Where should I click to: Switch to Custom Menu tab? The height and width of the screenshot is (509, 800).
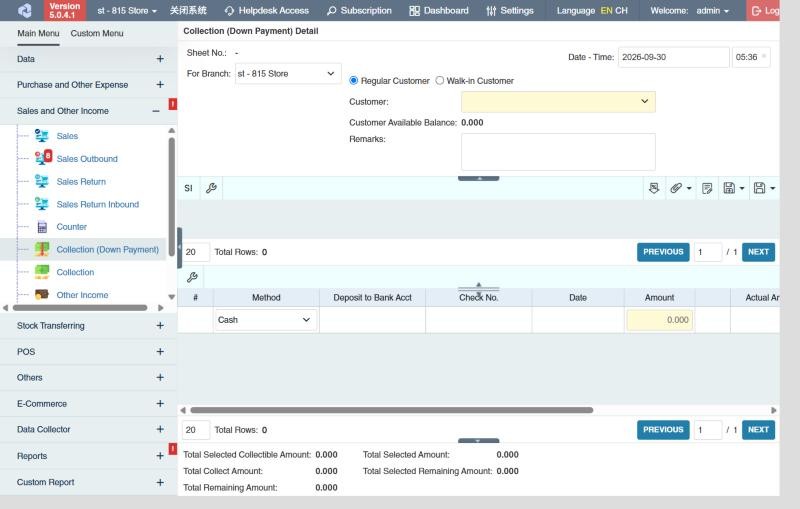coord(97,33)
